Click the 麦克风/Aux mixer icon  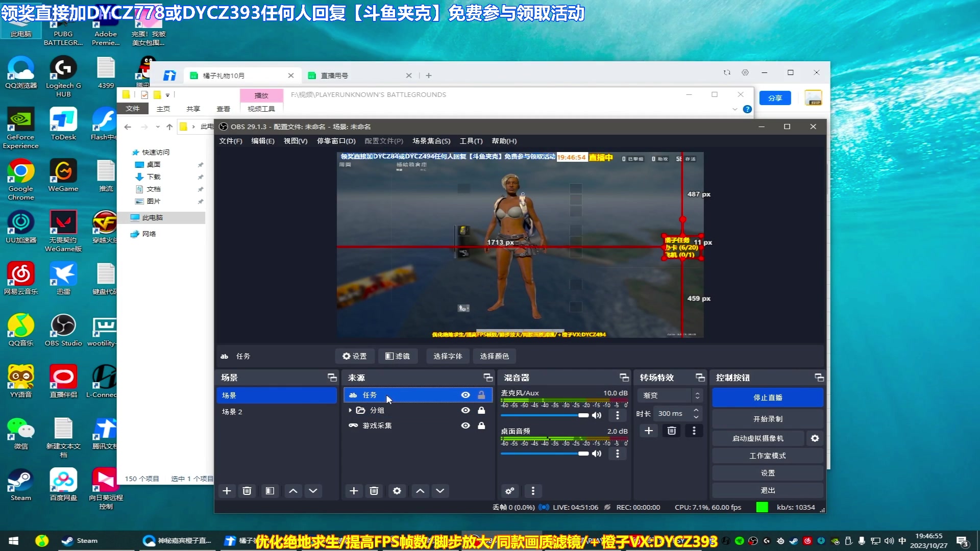point(596,415)
